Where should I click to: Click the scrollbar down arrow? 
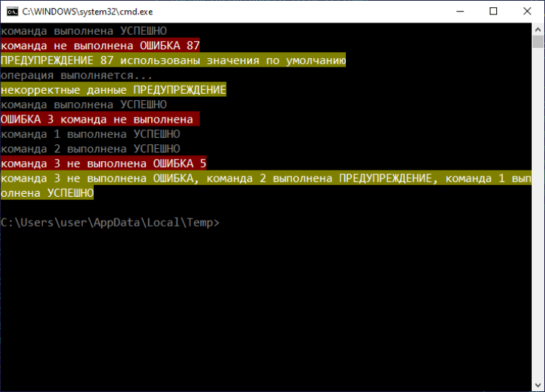point(538,385)
